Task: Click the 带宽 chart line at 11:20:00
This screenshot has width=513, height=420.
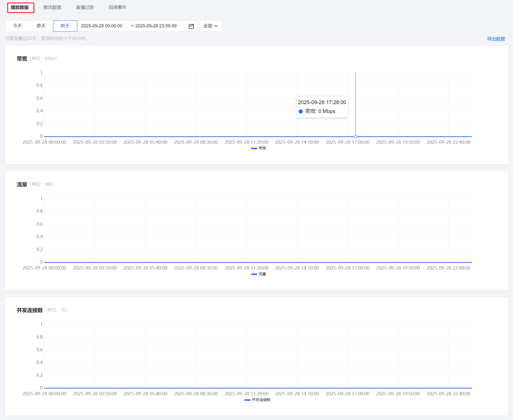Action: tap(246, 136)
